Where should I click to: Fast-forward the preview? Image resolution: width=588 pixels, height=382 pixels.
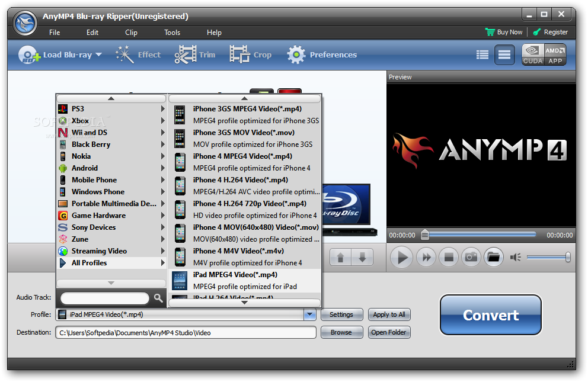coord(426,257)
